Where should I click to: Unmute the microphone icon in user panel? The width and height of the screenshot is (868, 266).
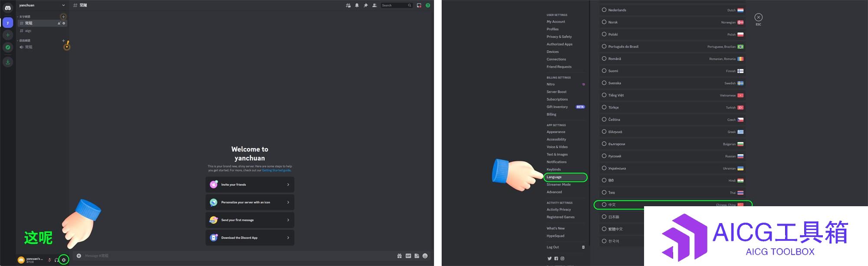pos(49,260)
